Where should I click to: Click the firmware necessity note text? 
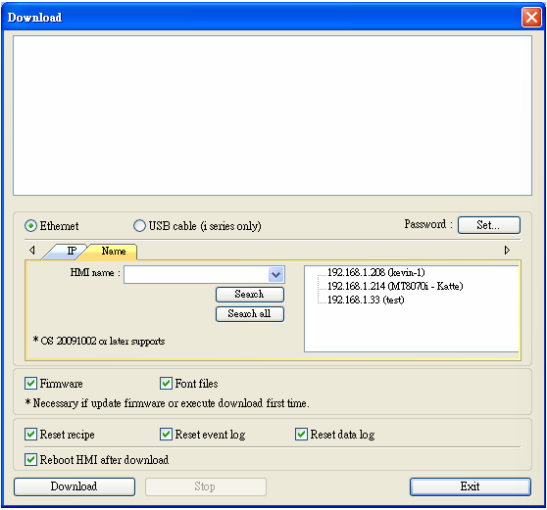167,403
